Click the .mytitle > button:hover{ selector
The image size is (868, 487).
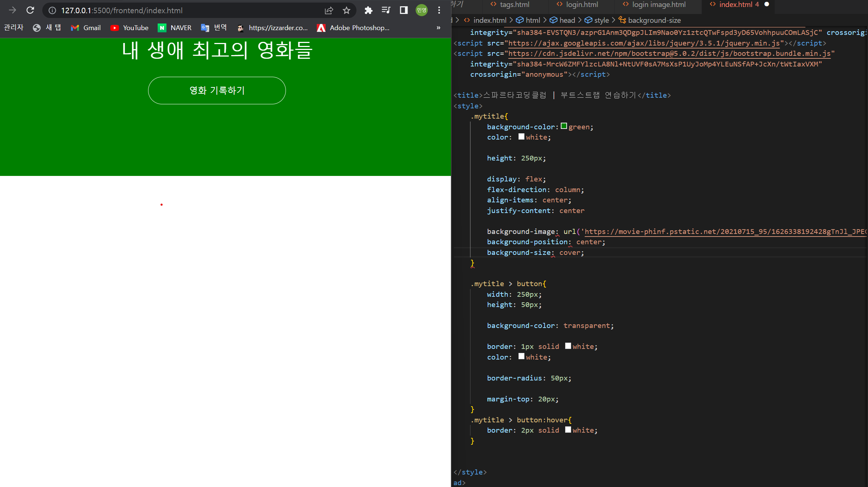coord(521,420)
